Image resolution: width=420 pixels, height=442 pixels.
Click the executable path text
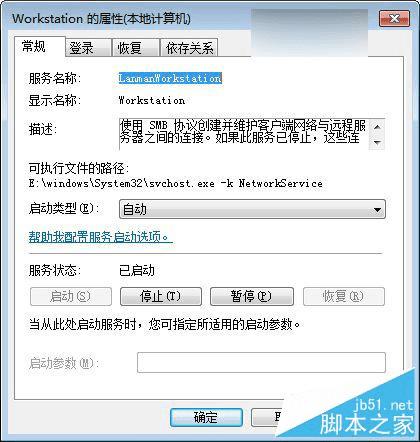(x=176, y=184)
